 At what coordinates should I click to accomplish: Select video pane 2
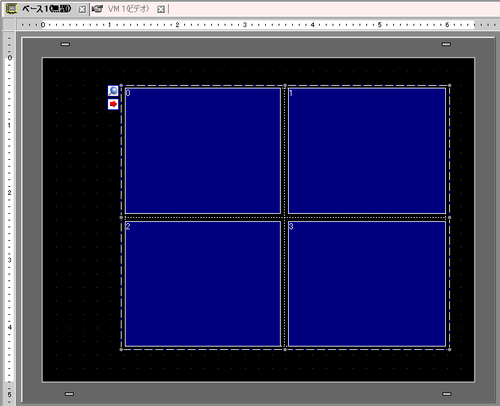(203, 284)
